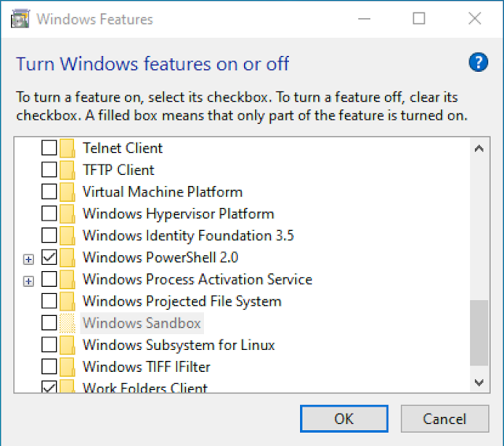
Task: Expand the Windows PowerShell 2.0 tree node
Action: pos(29,258)
